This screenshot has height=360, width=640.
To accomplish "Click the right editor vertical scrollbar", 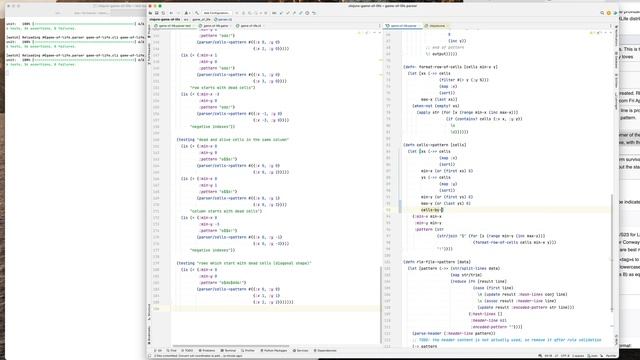I will 611,253.
